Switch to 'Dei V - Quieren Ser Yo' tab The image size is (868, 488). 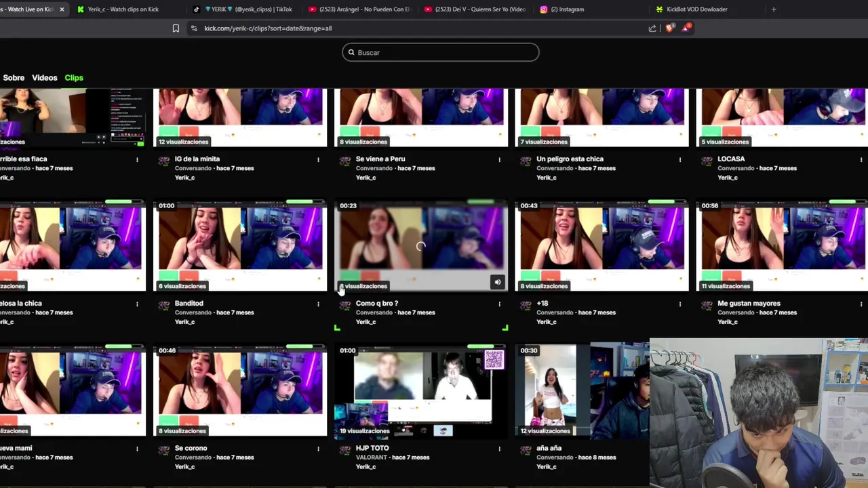click(475, 9)
